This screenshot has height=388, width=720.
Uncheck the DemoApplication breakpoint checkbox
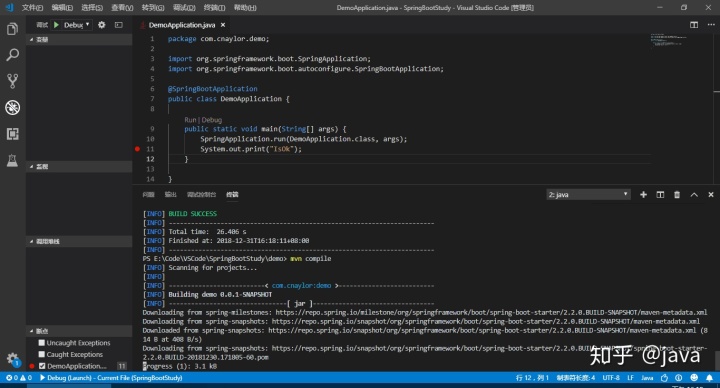tap(42, 366)
